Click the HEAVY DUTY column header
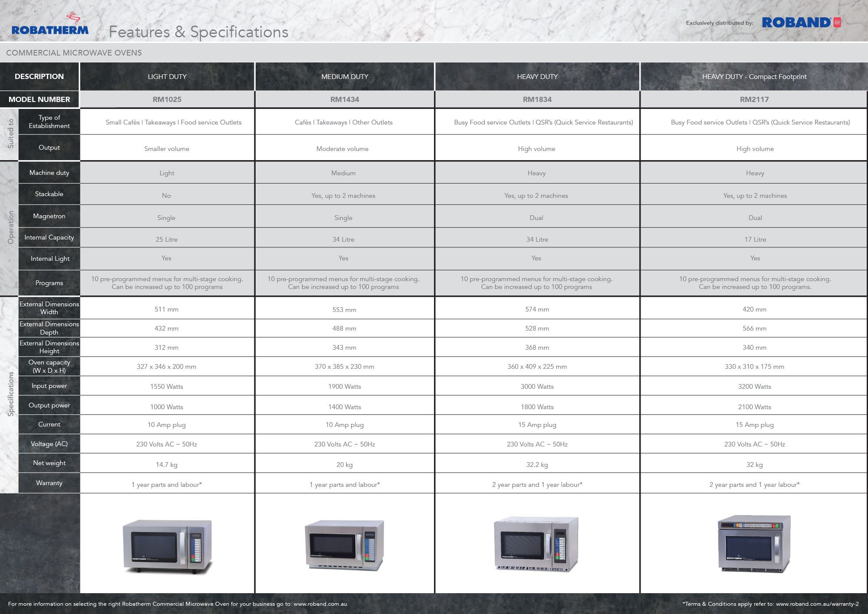 (x=537, y=76)
